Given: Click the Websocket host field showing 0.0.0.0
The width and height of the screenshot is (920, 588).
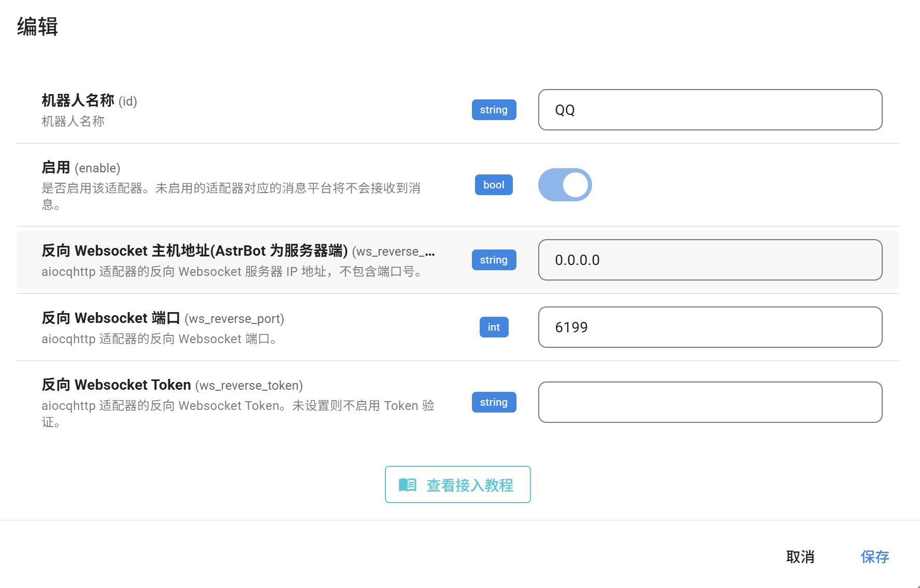Looking at the screenshot, I should (710, 260).
